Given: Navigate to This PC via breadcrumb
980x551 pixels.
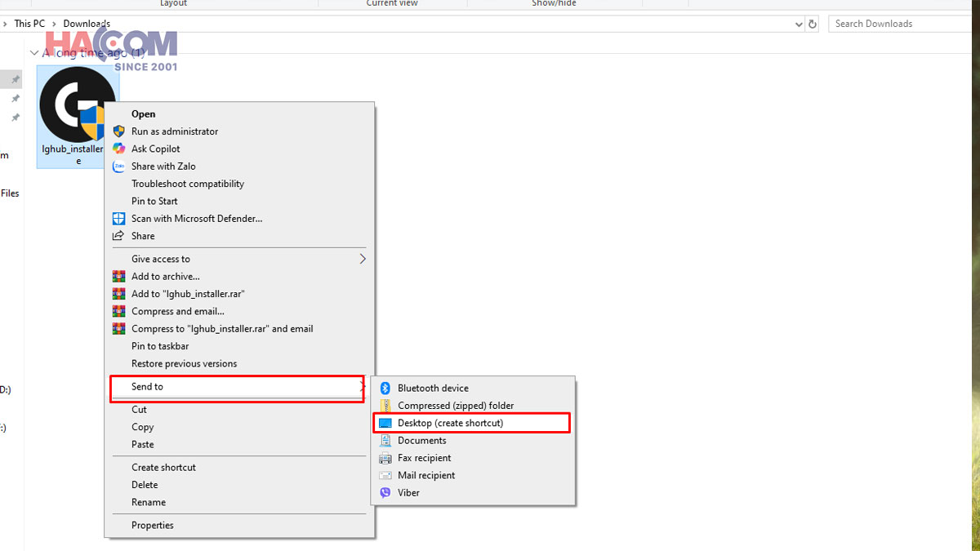Looking at the screenshot, I should point(29,23).
